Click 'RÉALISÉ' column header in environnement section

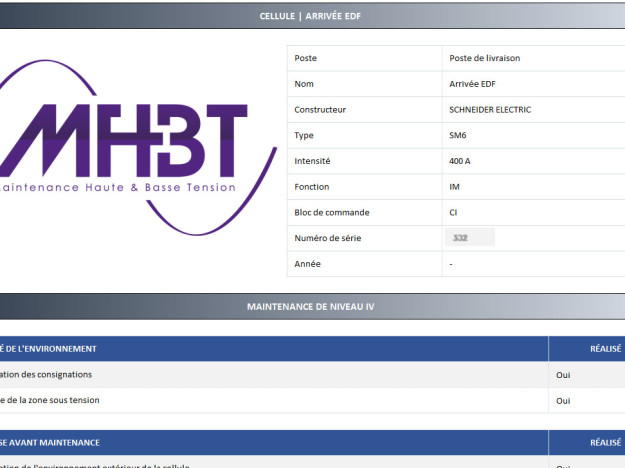[604, 349]
